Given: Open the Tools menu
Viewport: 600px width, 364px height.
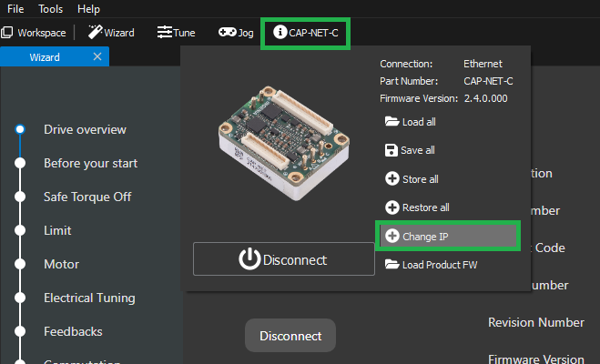Looking at the screenshot, I should click(51, 8).
